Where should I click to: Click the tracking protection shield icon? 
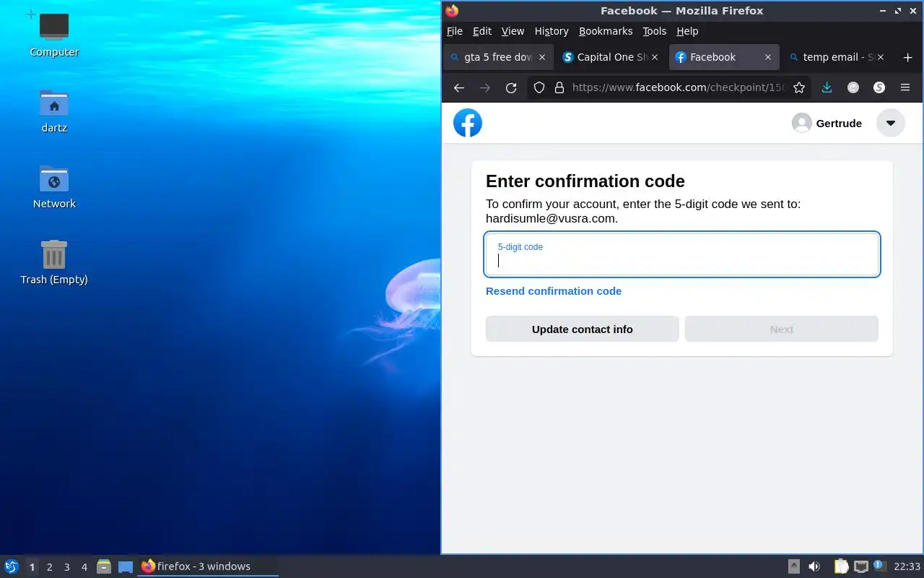(x=539, y=87)
